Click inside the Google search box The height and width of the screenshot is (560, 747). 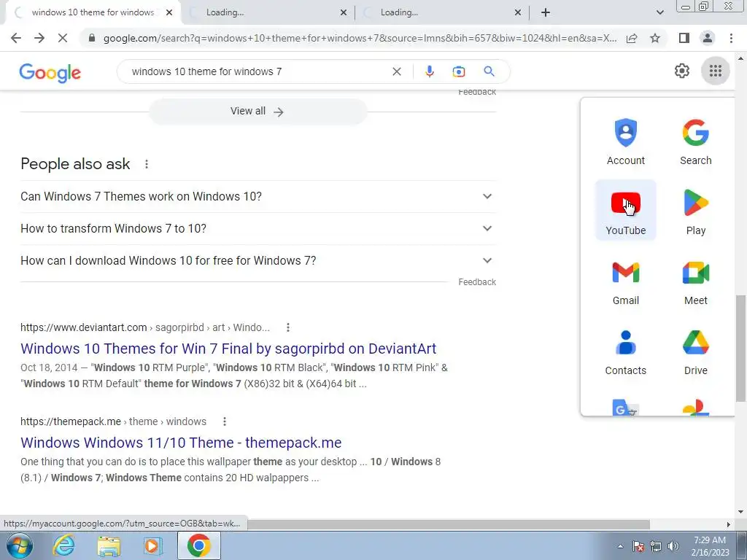[258, 71]
